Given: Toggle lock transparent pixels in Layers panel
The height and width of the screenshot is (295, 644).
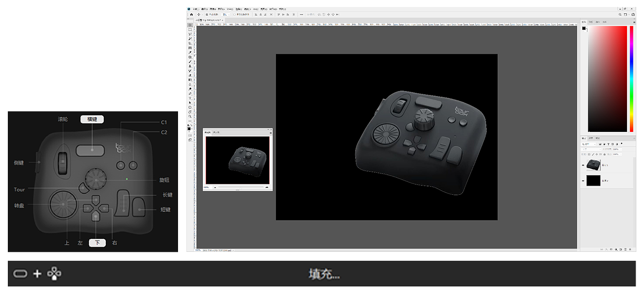Looking at the screenshot, I should [x=589, y=154].
